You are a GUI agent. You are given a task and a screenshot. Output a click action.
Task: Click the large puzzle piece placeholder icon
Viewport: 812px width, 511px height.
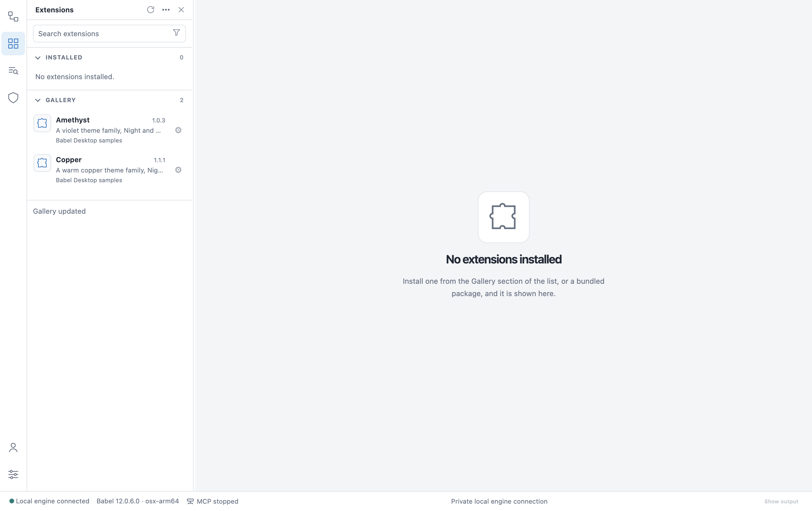pos(503,217)
